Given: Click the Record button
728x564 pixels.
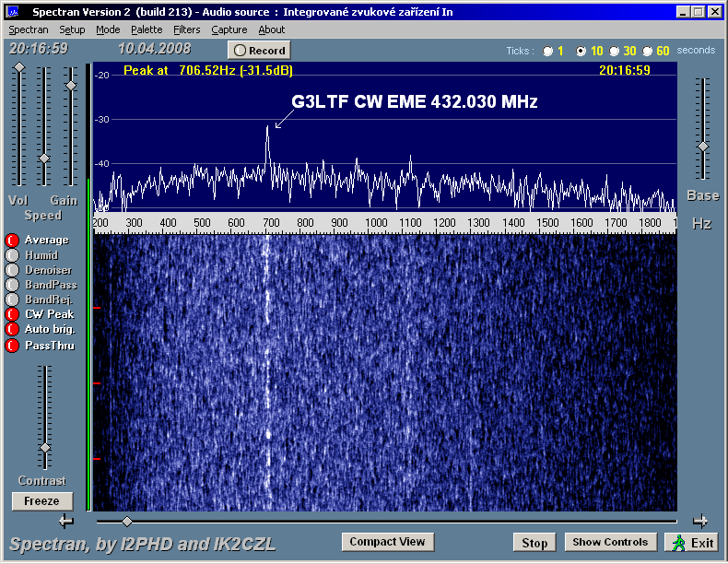Looking at the screenshot, I should [259, 51].
